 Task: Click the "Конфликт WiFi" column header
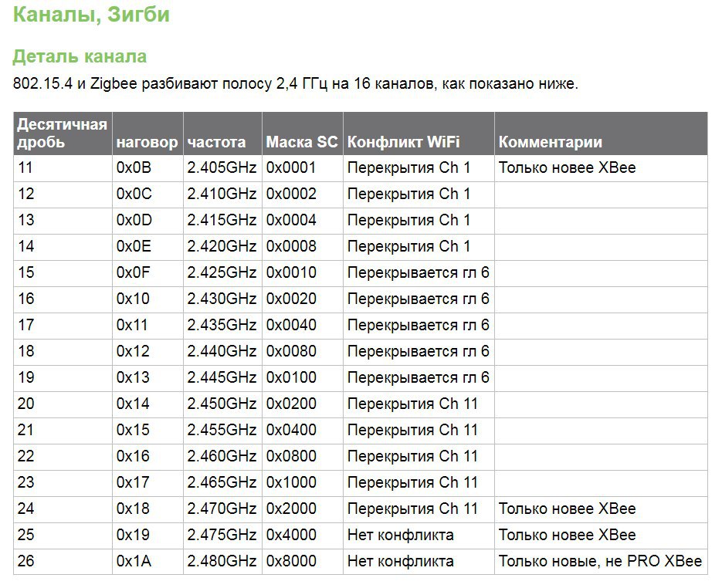pos(403,142)
